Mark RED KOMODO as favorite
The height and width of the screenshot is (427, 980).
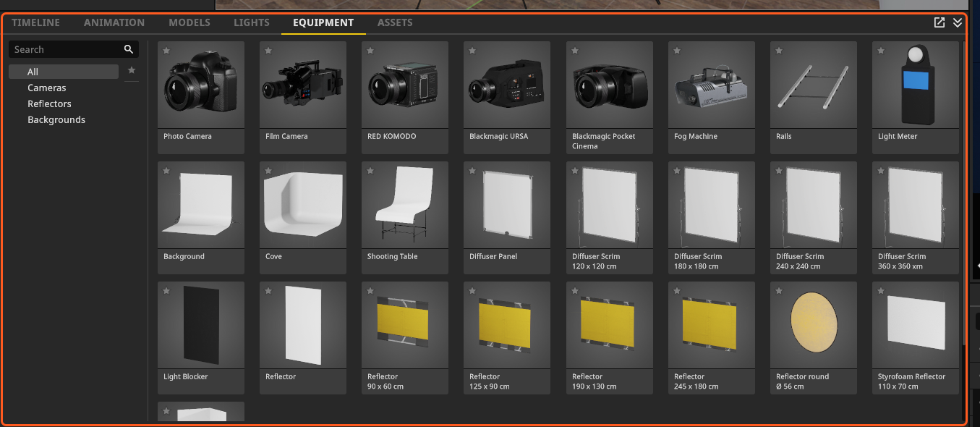[370, 51]
